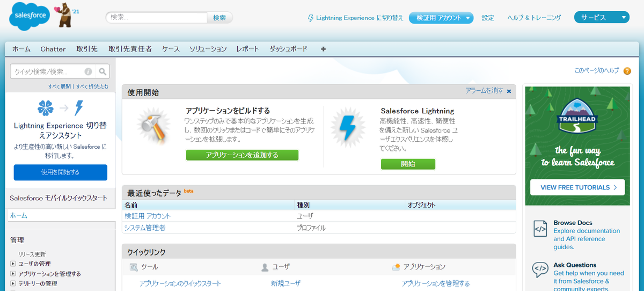Click アプリケーションのクイックスタート link

tap(180, 283)
